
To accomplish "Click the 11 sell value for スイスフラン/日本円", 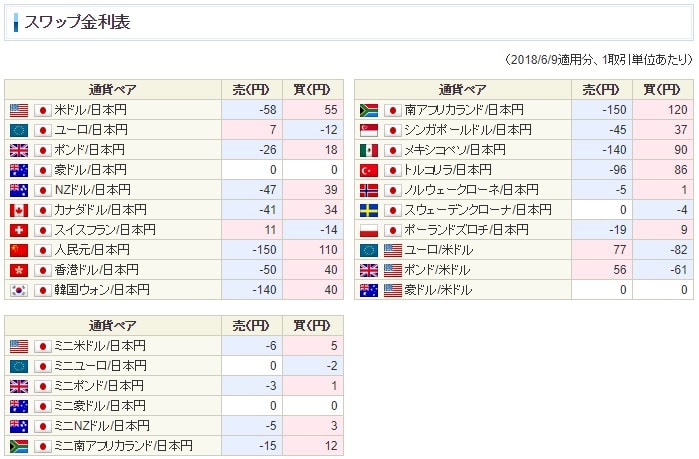I will pos(270,230).
